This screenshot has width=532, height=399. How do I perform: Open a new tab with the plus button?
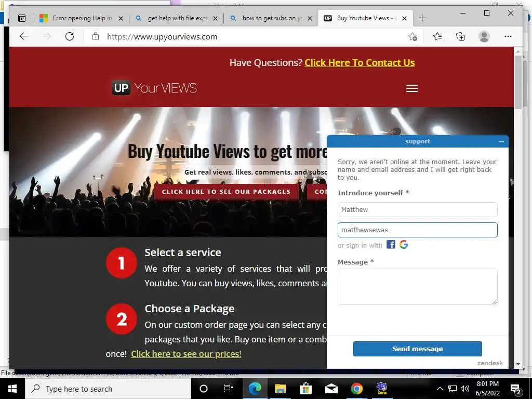pyautogui.click(x=422, y=18)
